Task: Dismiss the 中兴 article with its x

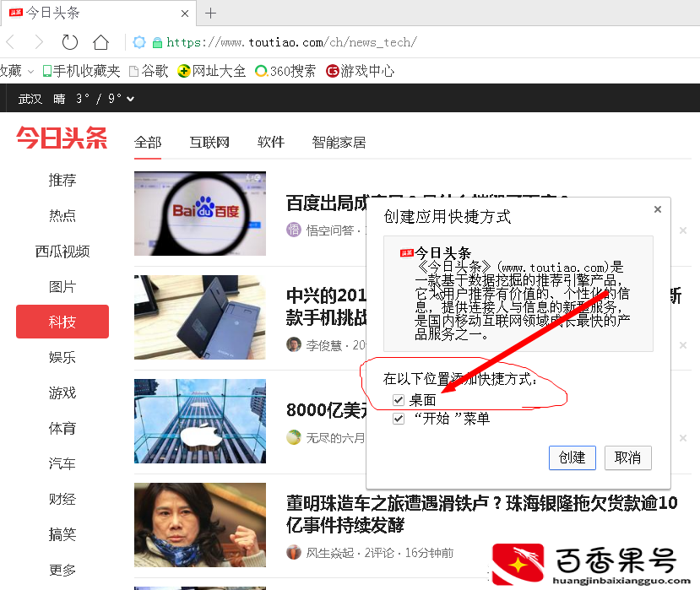Action: (x=682, y=345)
